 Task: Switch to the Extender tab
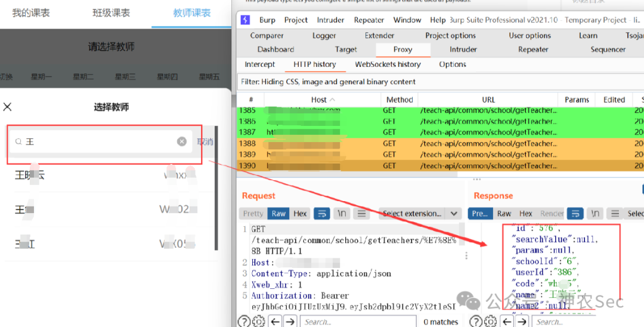click(x=379, y=36)
